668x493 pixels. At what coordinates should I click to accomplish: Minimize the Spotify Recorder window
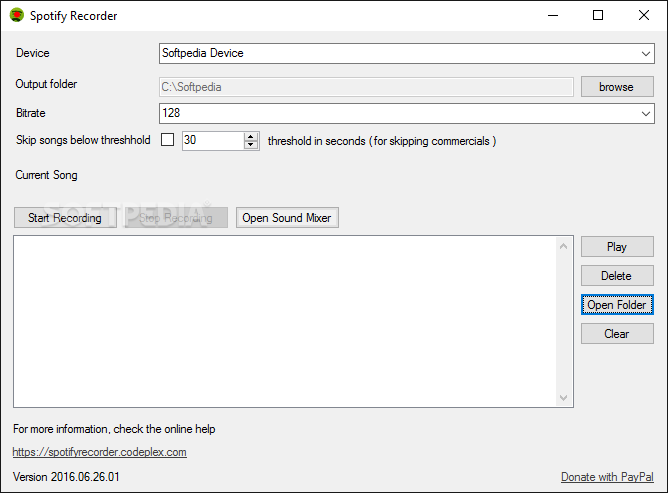[553, 15]
